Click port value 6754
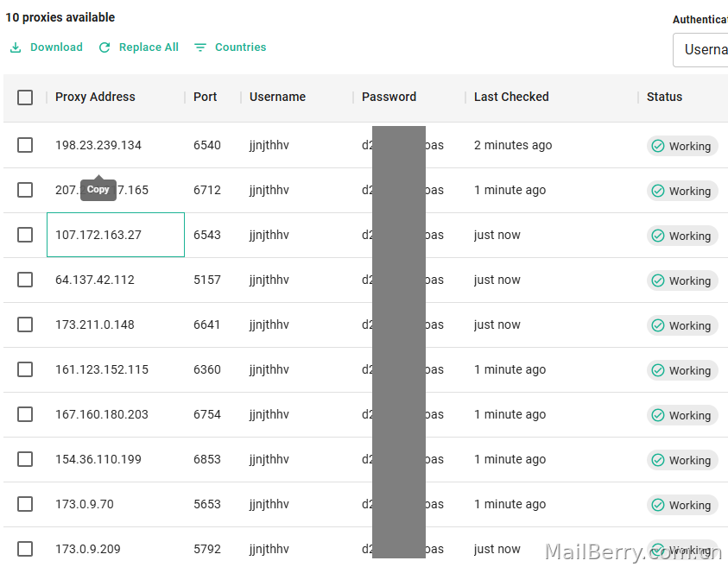This screenshot has width=728, height=567. pos(207,414)
